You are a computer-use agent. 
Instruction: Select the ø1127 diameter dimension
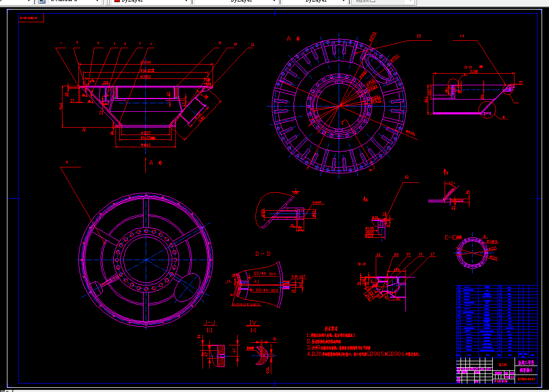click(x=145, y=133)
